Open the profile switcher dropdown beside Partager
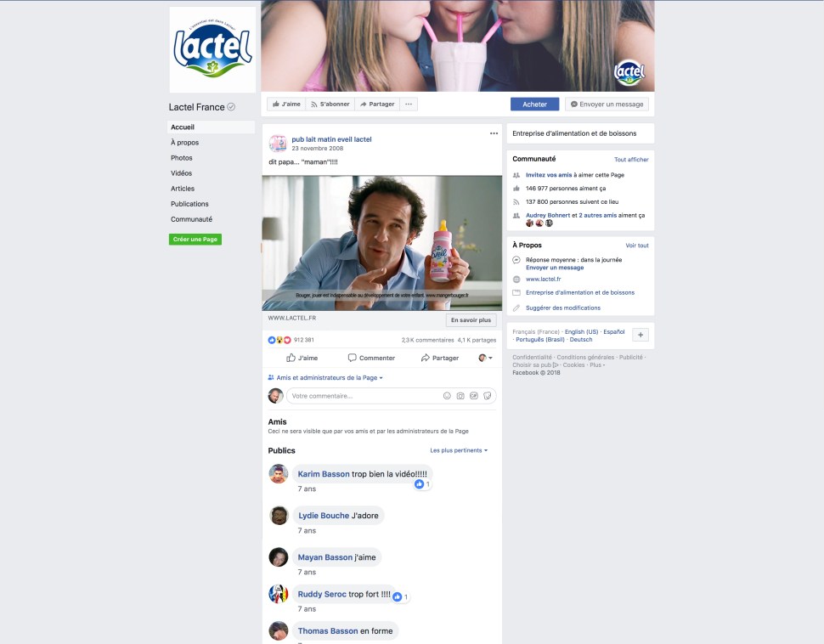 click(x=485, y=358)
